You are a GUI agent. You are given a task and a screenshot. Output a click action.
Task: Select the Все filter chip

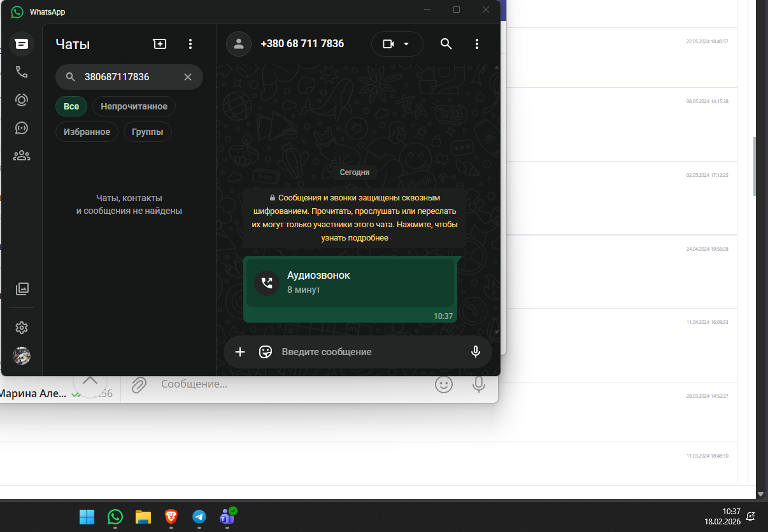pos(71,106)
